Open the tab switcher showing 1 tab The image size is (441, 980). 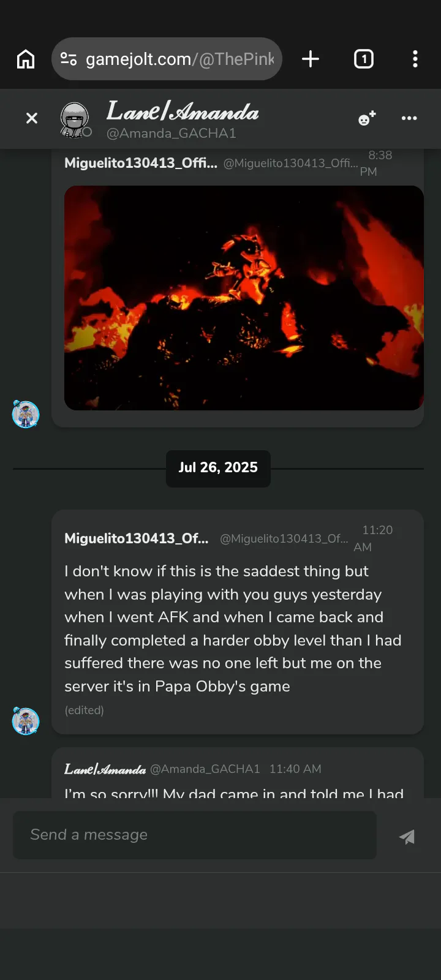(x=364, y=59)
